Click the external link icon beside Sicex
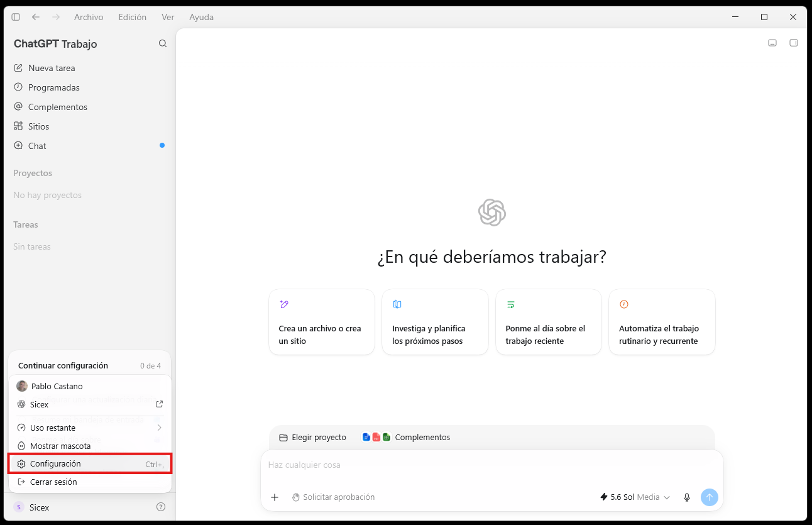Screen dimensions: 812x525 coord(160,404)
